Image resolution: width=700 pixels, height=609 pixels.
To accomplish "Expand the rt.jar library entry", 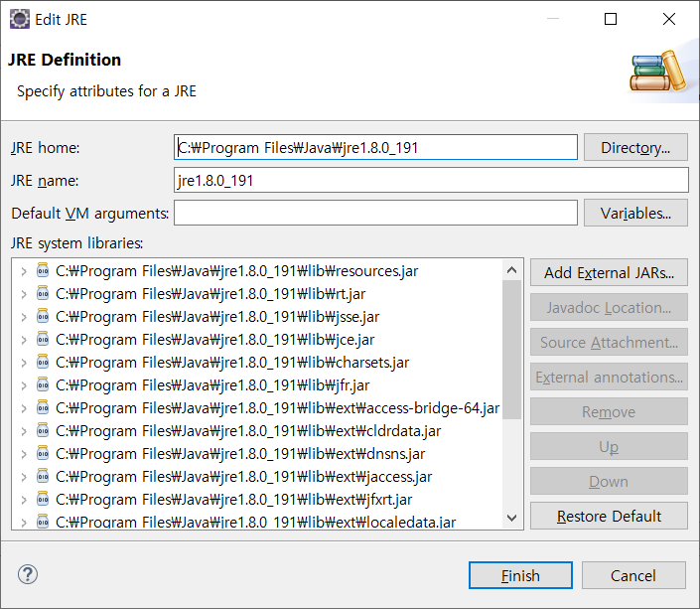I will point(24,294).
